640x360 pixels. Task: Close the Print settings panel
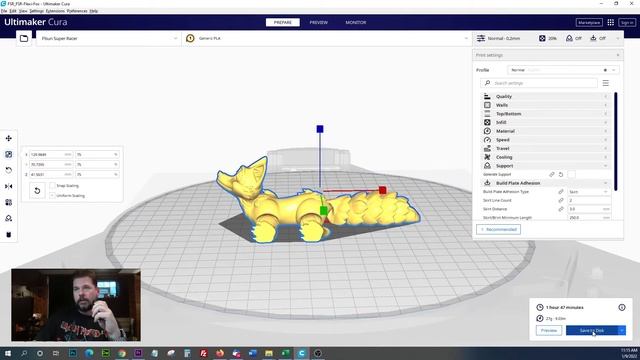click(x=618, y=55)
